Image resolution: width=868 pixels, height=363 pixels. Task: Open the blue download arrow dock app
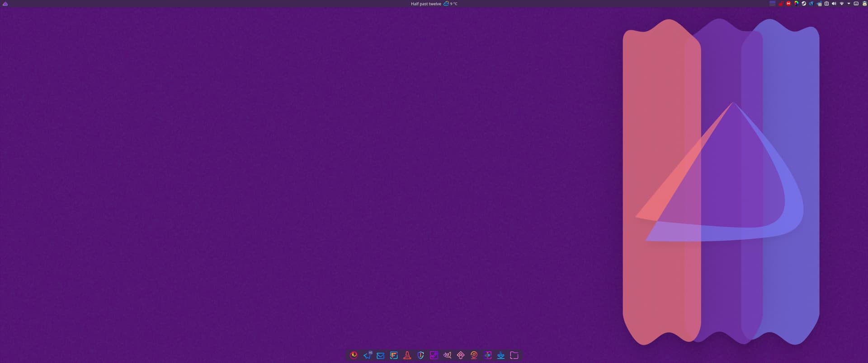[501, 355]
